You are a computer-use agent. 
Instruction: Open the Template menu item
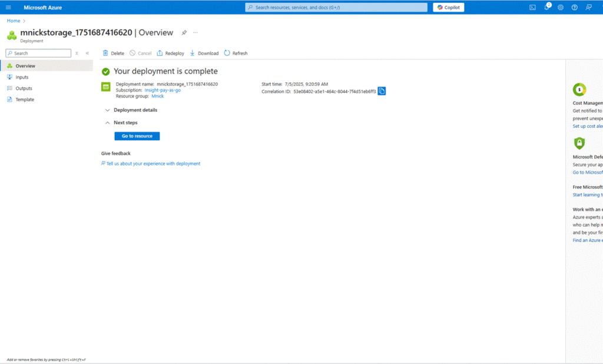point(24,100)
